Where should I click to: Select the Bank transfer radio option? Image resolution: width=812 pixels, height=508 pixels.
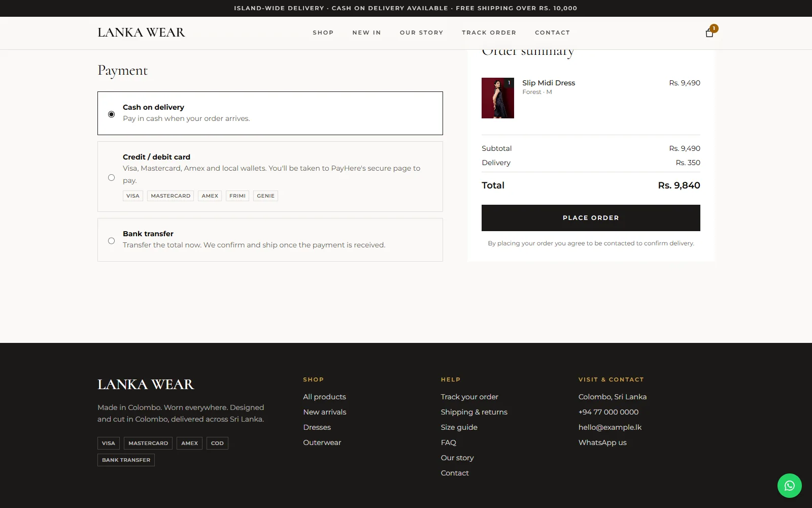coord(112,241)
